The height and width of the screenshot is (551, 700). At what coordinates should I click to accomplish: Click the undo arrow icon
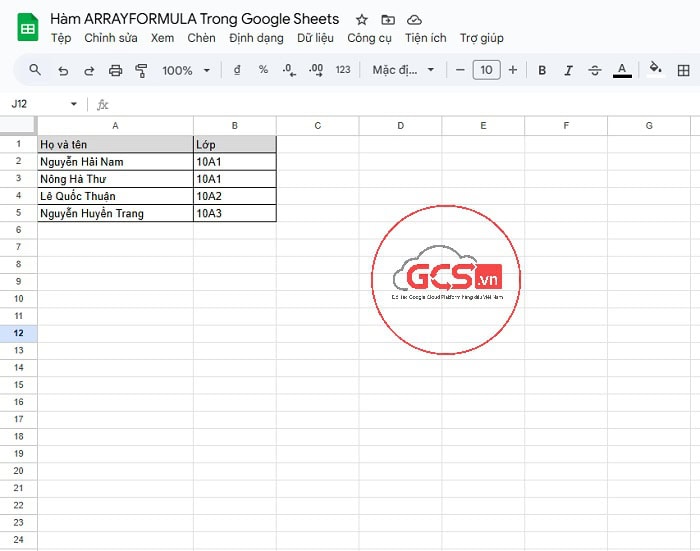(x=63, y=70)
